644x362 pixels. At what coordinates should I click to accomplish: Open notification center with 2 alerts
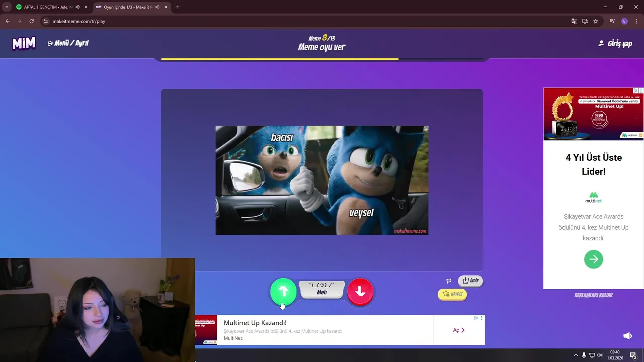[633, 355]
